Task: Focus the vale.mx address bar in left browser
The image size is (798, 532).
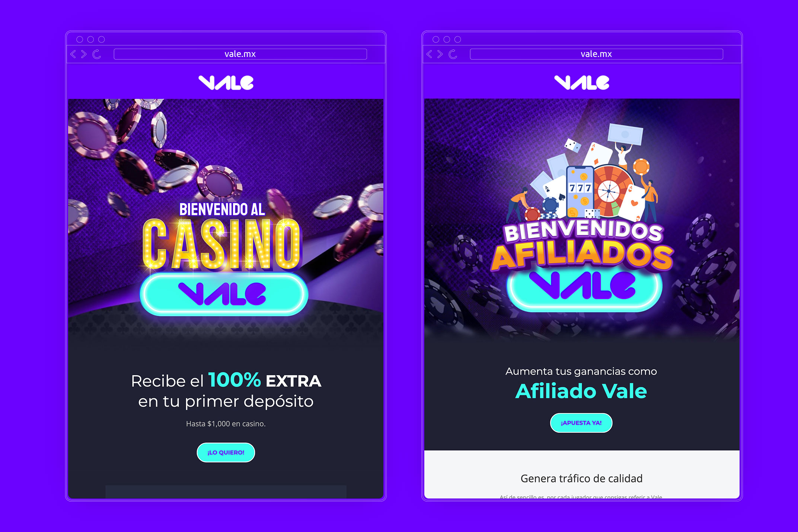Action: [x=240, y=54]
